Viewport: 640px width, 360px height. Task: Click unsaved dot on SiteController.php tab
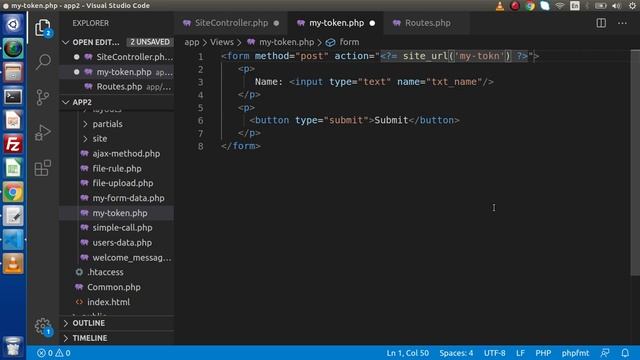(x=276, y=23)
